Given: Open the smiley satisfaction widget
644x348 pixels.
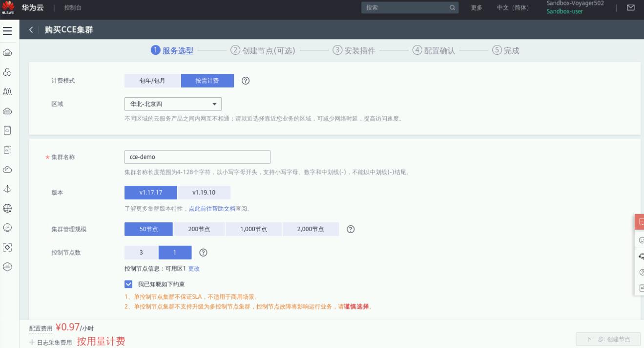Looking at the screenshot, I should point(641,240).
